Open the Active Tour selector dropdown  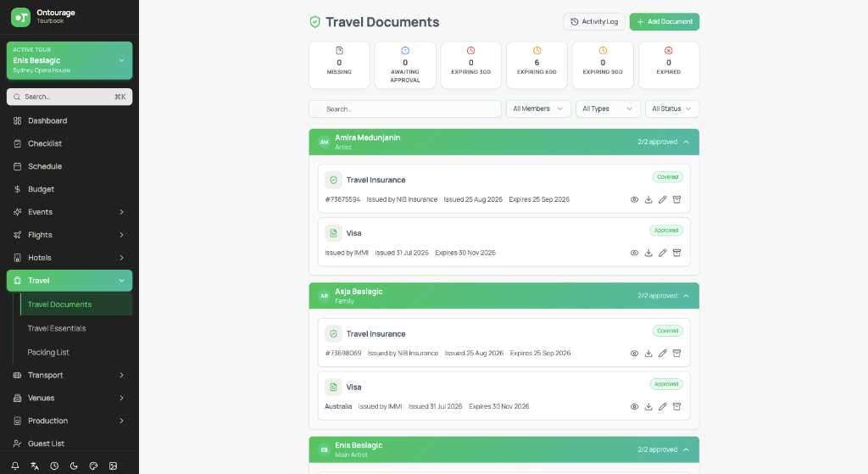(x=70, y=60)
